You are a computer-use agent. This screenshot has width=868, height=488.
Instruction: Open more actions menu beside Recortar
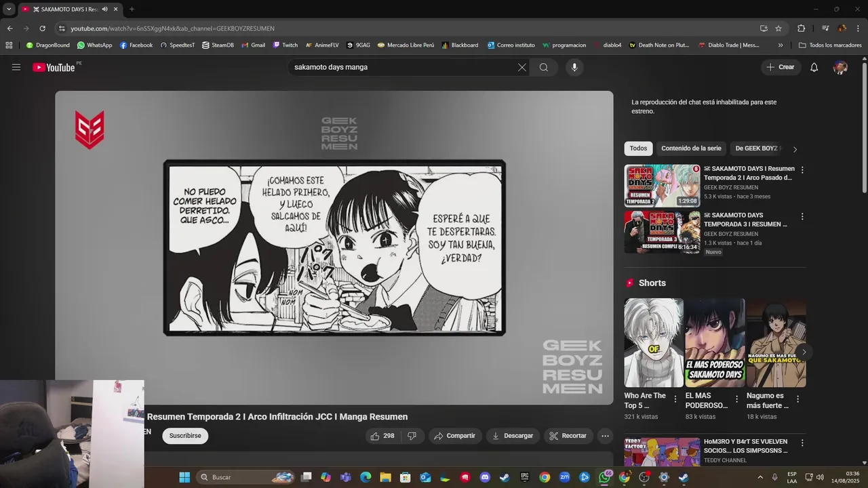[606, 436]
